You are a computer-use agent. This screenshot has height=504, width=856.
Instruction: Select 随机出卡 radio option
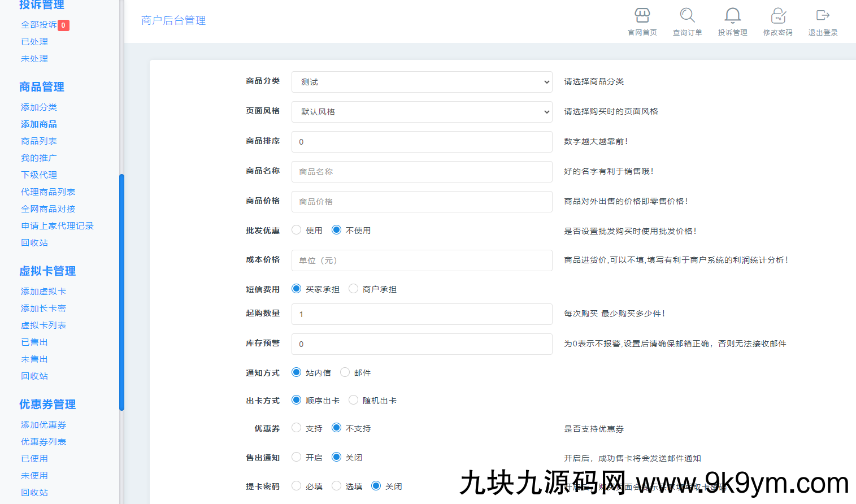[x=354, y=400]
